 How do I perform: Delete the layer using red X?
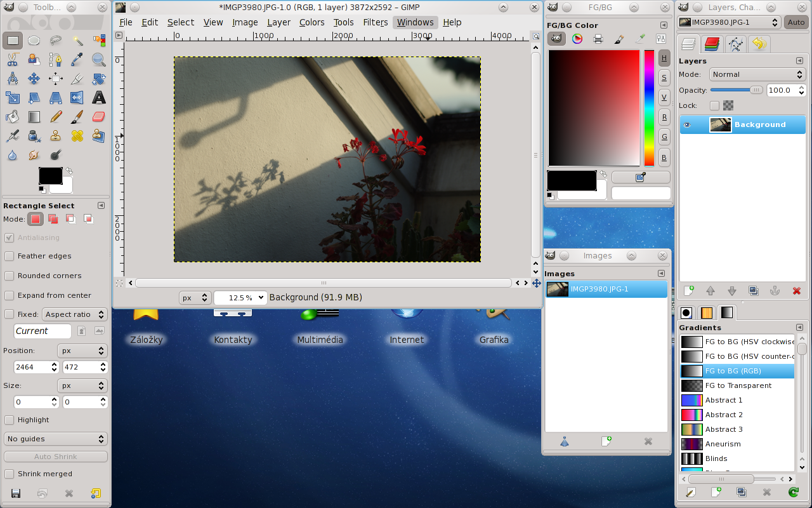point(797,291)
